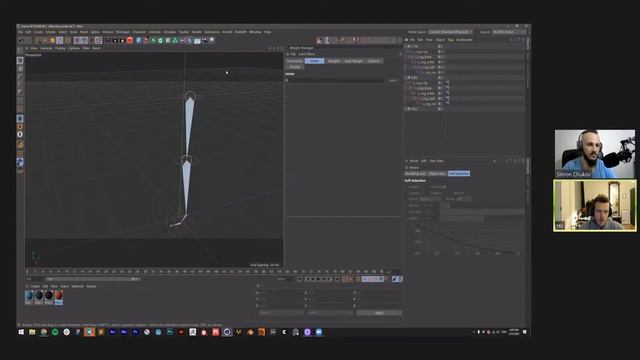The height and width of the screenshot is (360, 640).
Task: Open Spotify from the taskbar
Action: click(x=55, y=332)
